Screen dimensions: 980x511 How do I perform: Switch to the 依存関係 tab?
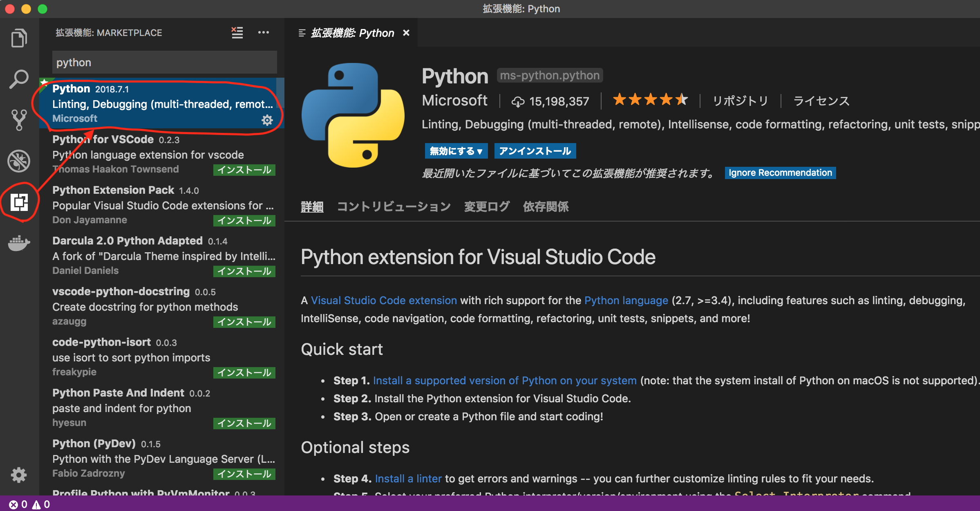(x=546, y=206)
